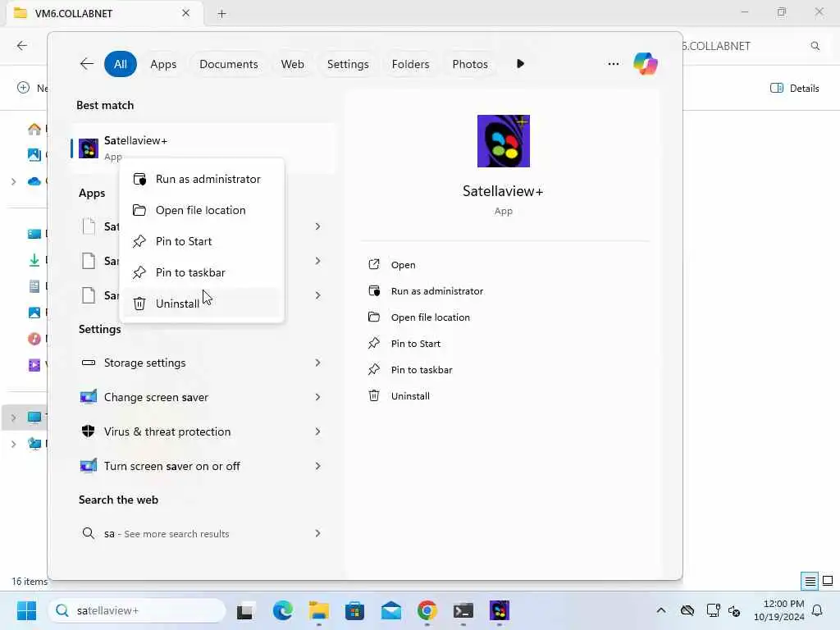
Task: Open File Explorer from the taskbar
Action: coord(319,610)
